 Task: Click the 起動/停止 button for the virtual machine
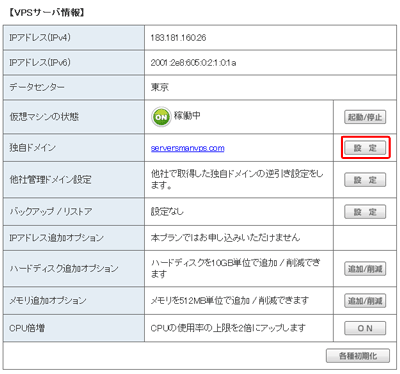[365, 117]
